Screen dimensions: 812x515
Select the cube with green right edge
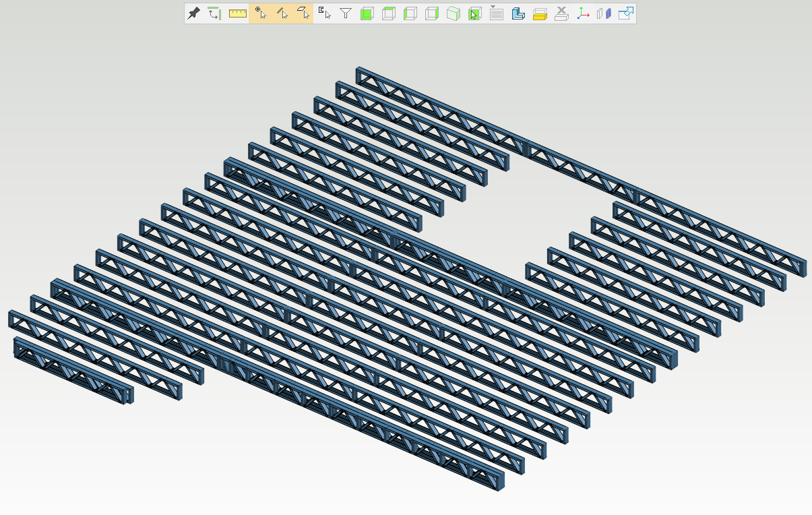pos(432,13)
